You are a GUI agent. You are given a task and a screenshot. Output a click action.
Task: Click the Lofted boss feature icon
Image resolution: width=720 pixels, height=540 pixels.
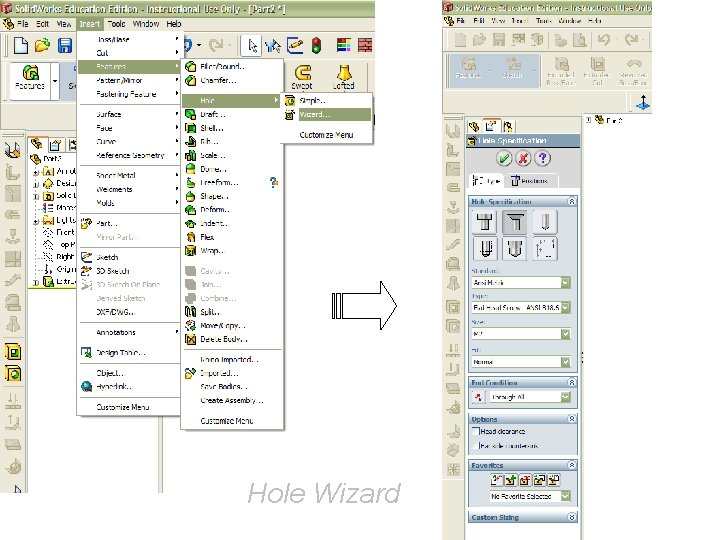[x=343, y=77]
